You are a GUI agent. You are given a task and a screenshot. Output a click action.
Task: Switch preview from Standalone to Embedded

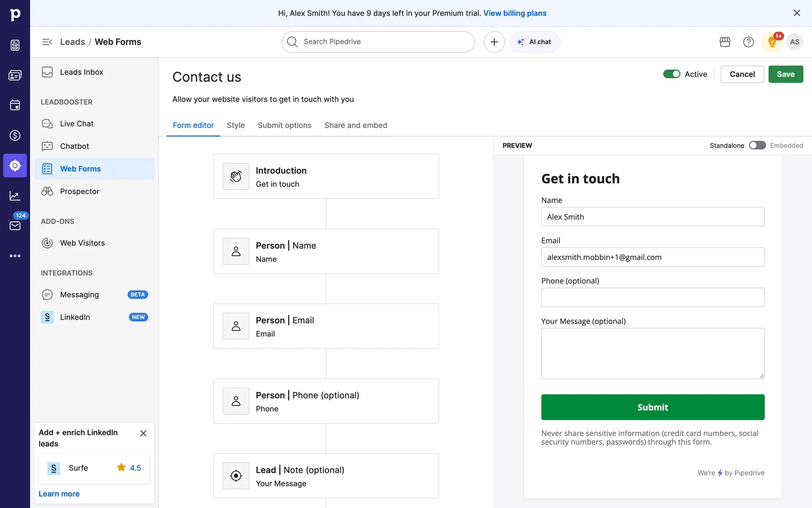(757, 145)
